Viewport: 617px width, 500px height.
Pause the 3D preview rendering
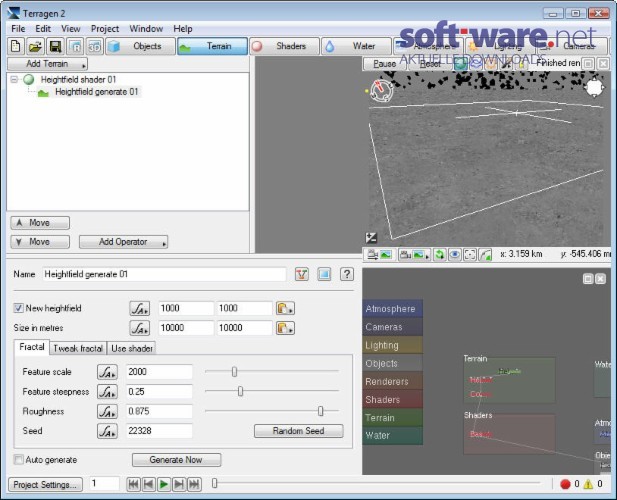coord(385,64)
